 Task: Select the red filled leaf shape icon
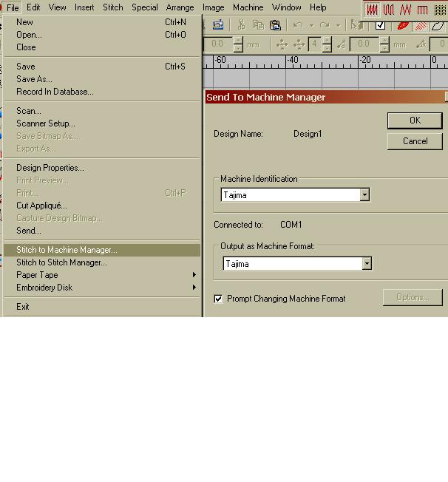point(403,26)
